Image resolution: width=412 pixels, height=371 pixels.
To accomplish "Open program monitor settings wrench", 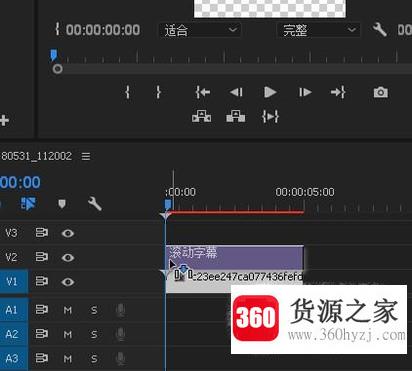I will 380,30.
